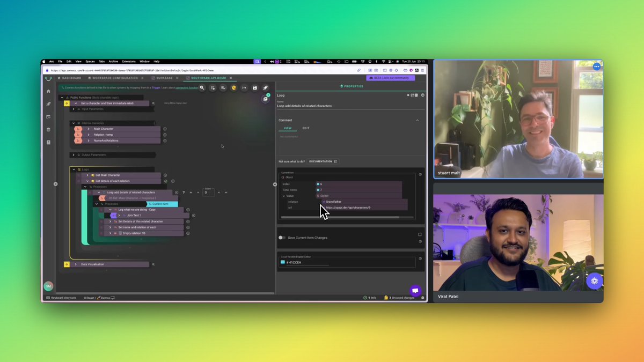This screenshot has width=644, height=362.
Task: Open the search tool in the editor toolbar
Action: point(202,87)
